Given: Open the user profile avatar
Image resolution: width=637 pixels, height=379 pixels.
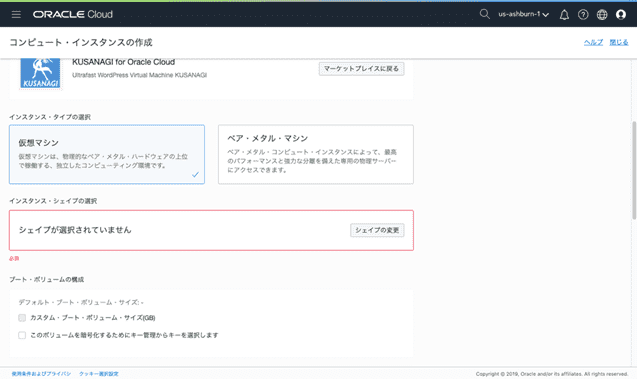Looking at the screenshot, I should [621, 15].
